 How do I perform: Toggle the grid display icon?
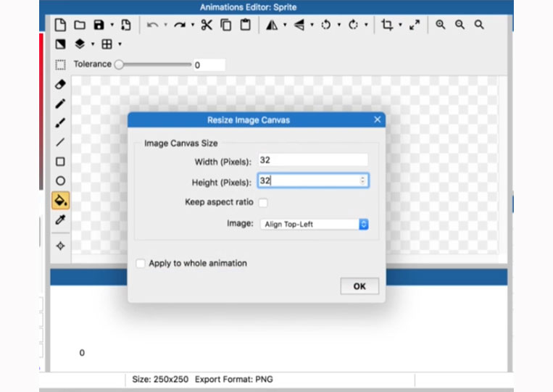point(107,44)
